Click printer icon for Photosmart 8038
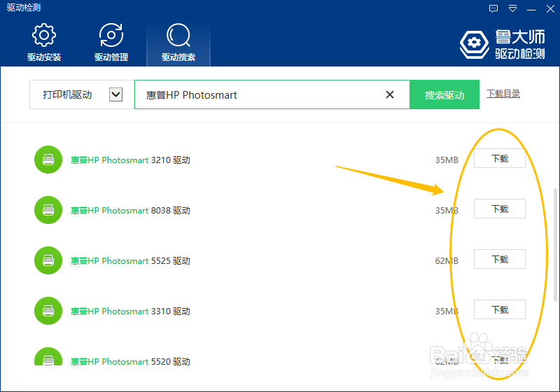 [48, 210]
